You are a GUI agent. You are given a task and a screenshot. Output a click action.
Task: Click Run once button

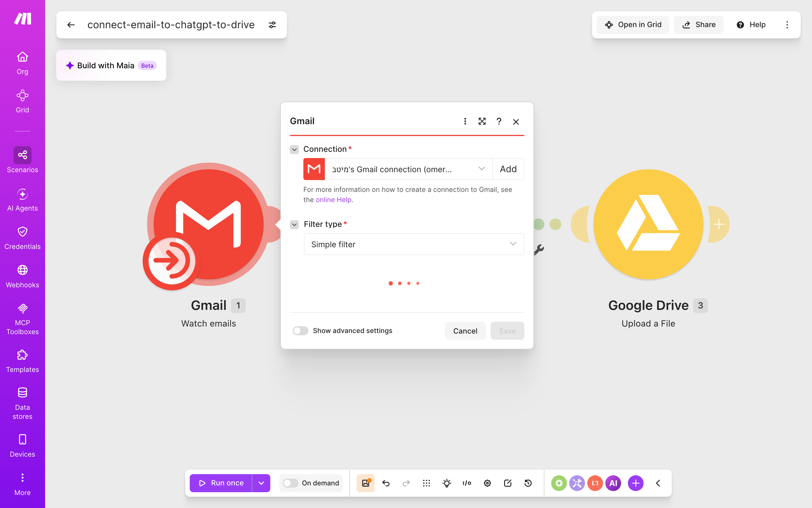pos(221,483)
